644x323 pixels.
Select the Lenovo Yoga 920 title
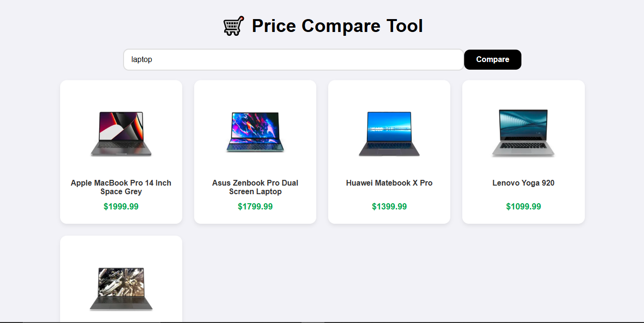click(x=523, y=183)
